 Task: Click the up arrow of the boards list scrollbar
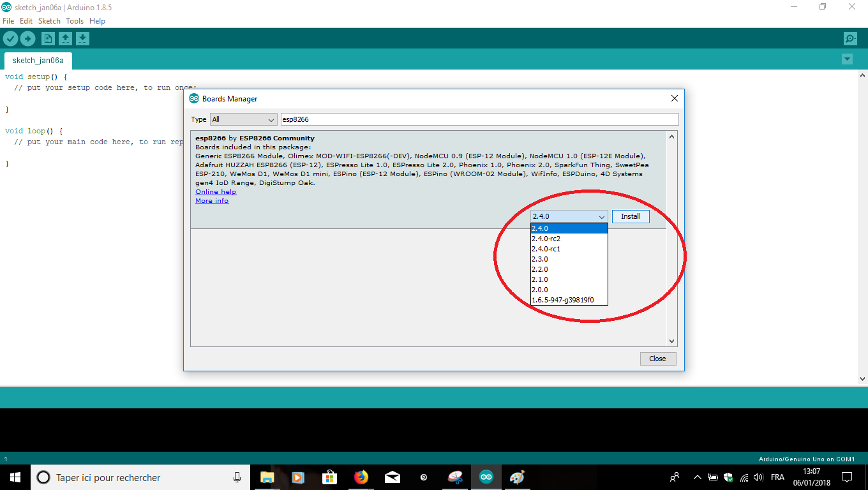(x=671, y=137)
